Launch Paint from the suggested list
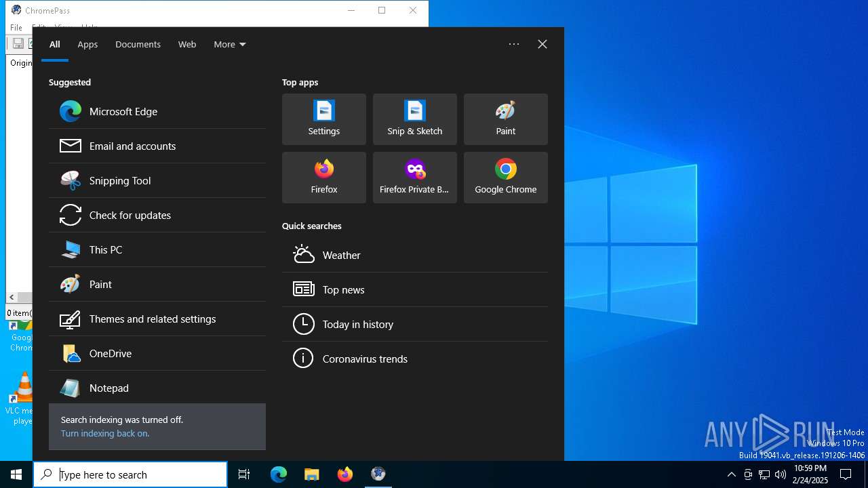Screen dimensions: 868x488 (157, 284)
